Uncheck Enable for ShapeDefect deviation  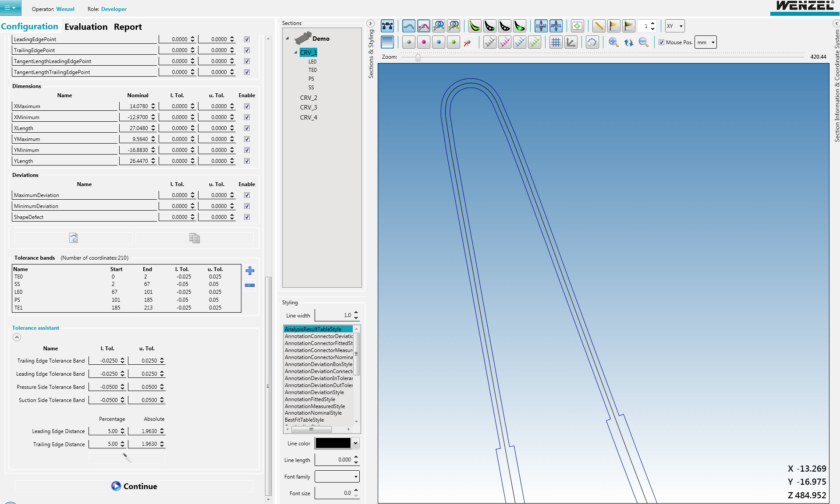(x=247, y=217)
